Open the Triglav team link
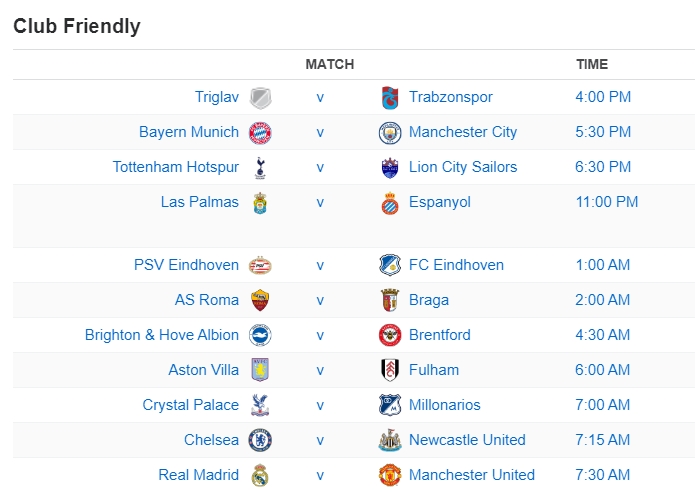 click(217, 97)
